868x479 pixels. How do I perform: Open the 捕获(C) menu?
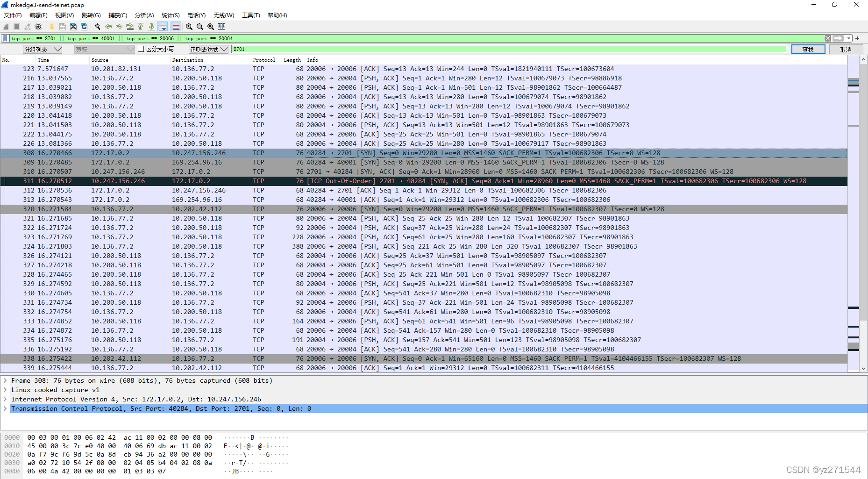click(118, 15)
